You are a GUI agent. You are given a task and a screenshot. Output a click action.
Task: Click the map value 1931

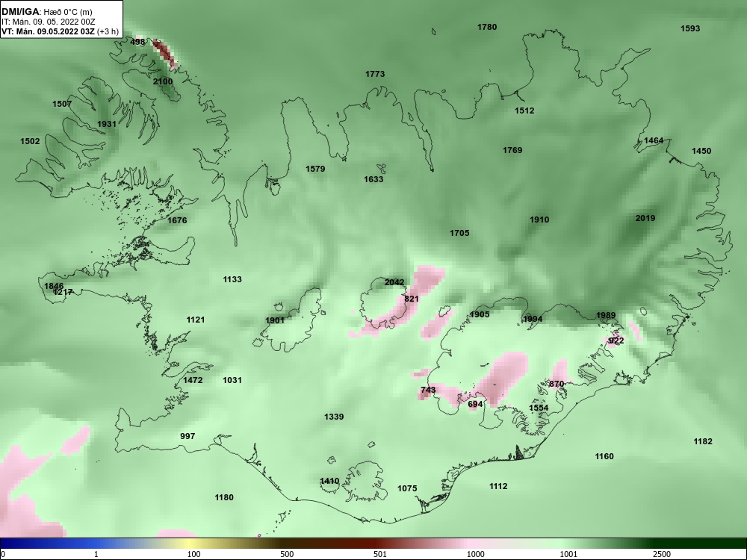click(x=107, y=124)
